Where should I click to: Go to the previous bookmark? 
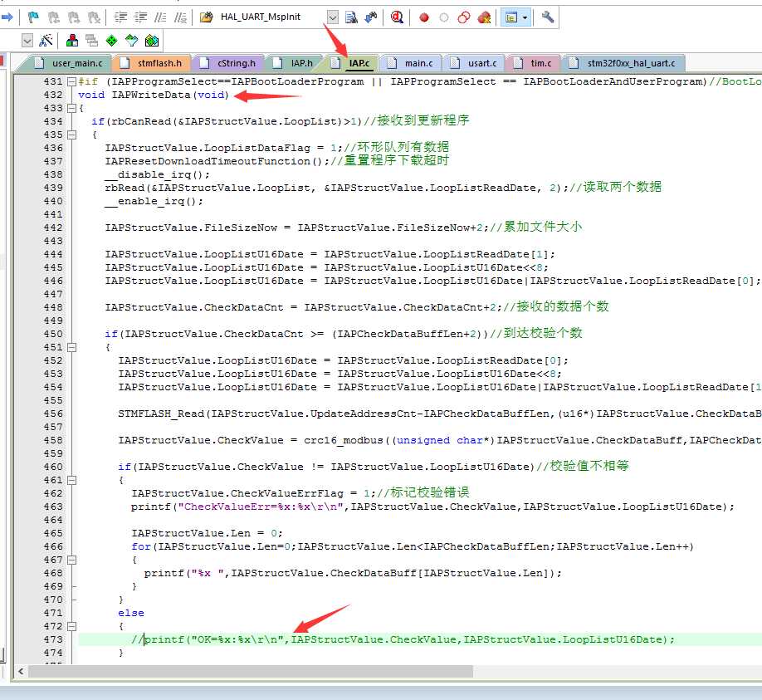[x=53, y=17]
